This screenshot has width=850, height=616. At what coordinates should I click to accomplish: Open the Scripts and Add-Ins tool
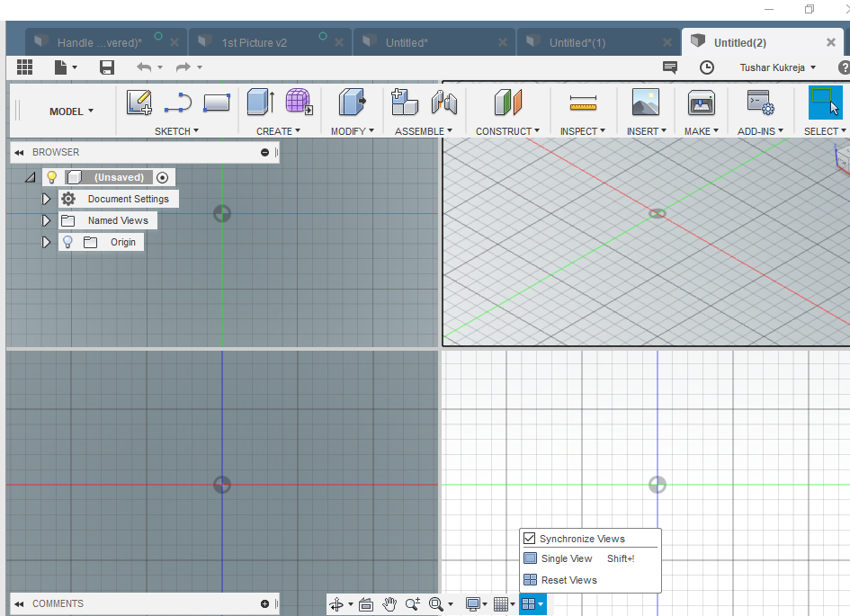tap(761, 103)
